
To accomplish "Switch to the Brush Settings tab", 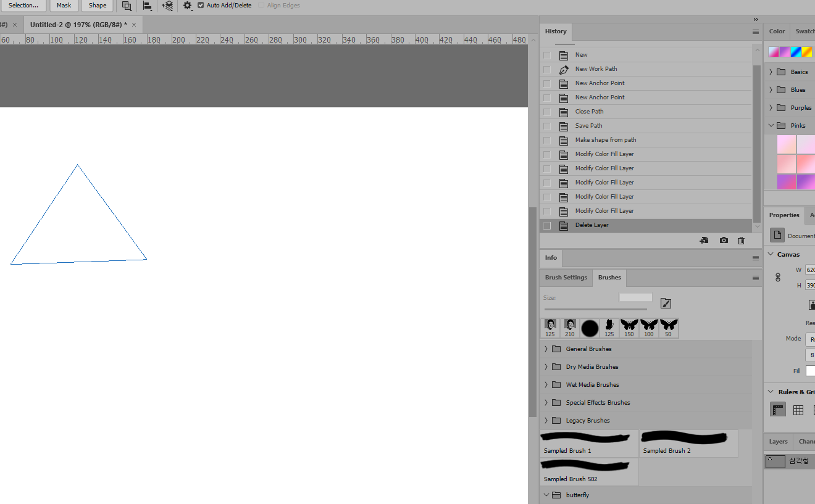I will point(566,278).
